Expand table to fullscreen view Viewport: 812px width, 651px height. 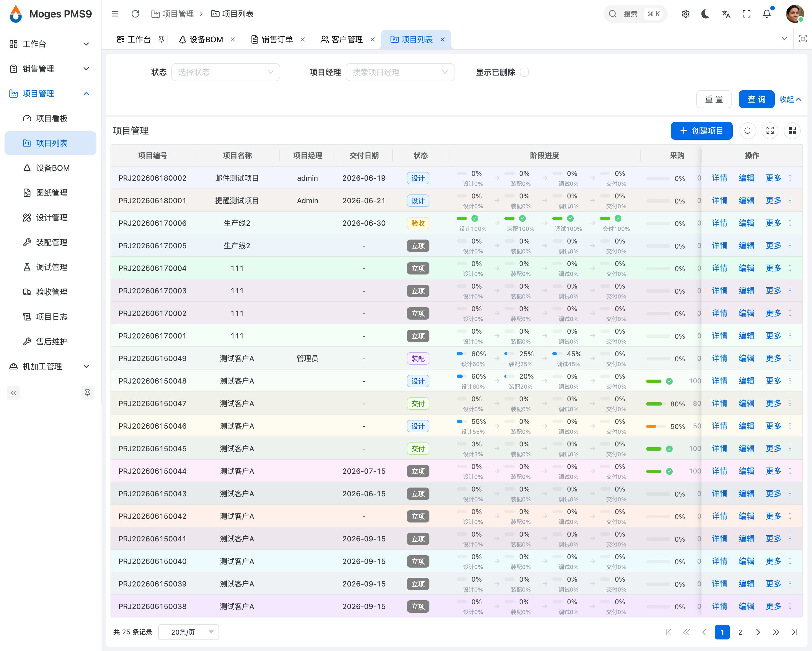tap(770, 131)
